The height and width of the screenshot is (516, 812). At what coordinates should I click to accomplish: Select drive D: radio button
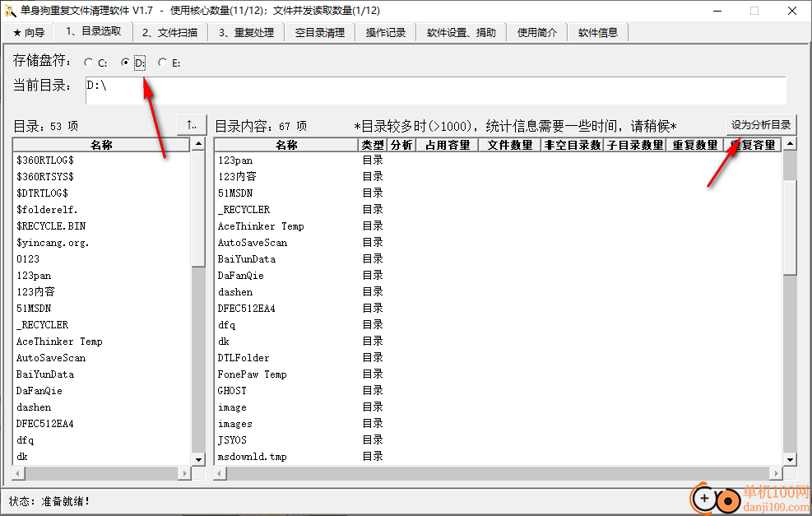125,63
